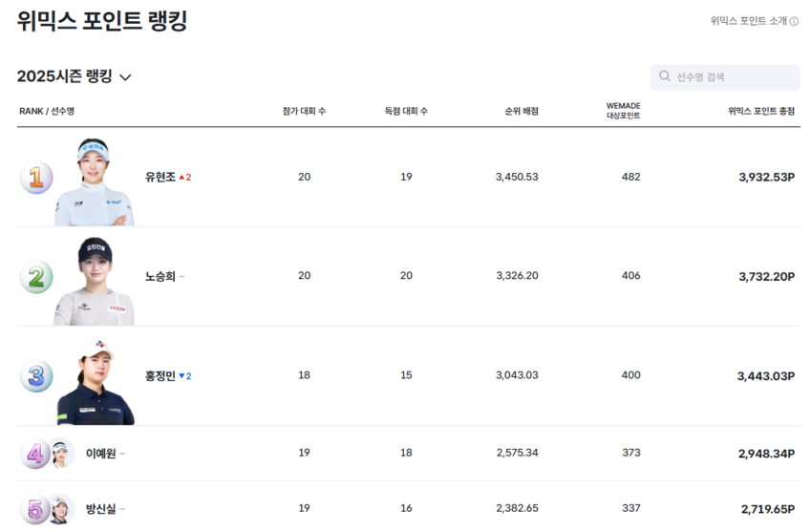Screen dimensions: 811x532
Task: Click the 순위 배점 column header
Action: (x=522, y=112)
